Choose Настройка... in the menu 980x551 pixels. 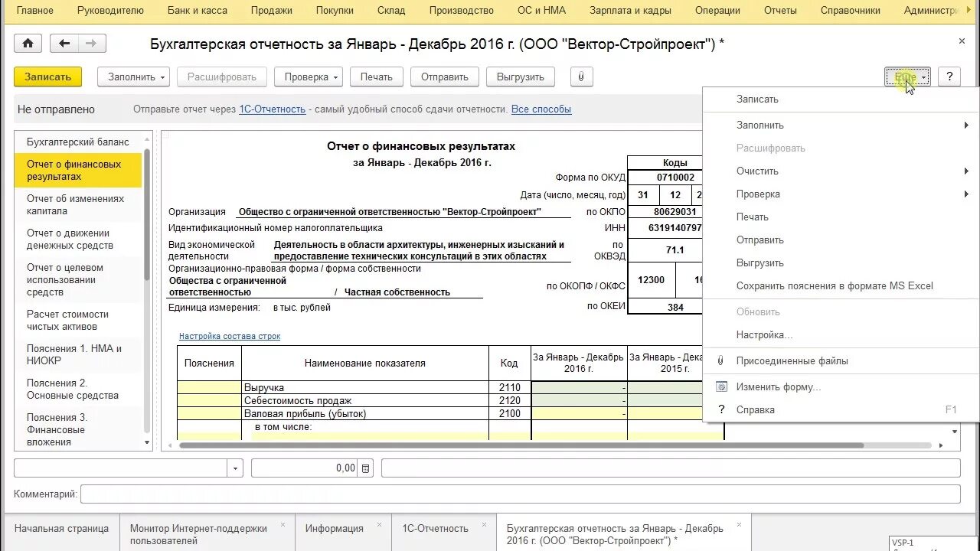(841, 334)
